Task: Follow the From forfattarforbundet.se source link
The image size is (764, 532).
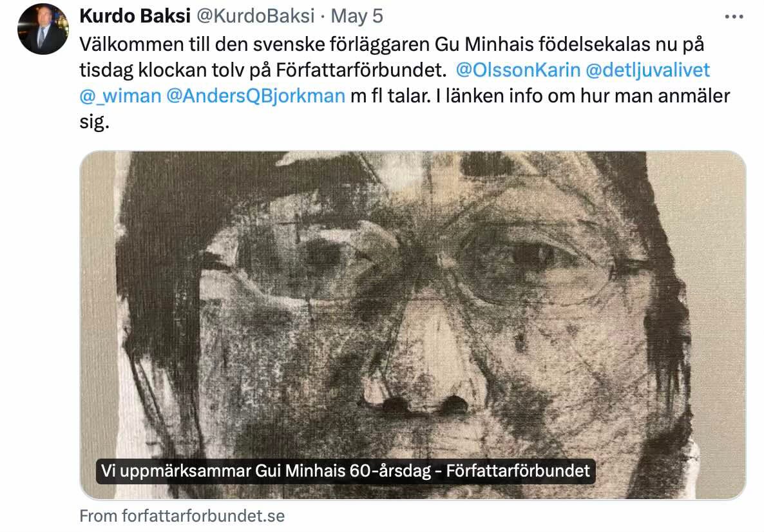Action: [182, 516]
